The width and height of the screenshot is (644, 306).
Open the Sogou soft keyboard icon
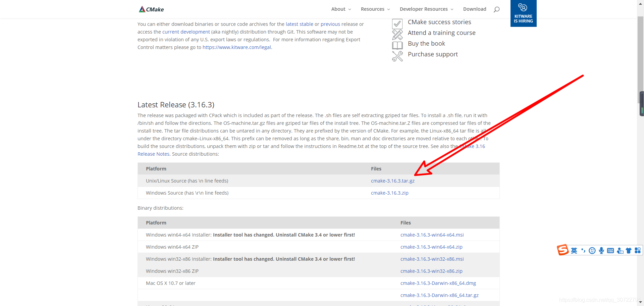click(610, 251)
